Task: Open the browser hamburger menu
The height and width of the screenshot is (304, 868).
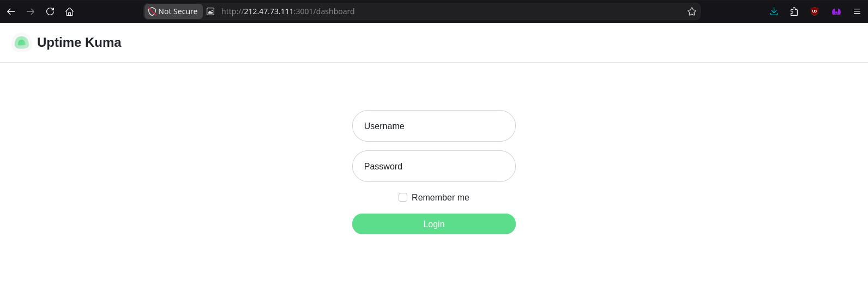Action: [x=857, y=11]
